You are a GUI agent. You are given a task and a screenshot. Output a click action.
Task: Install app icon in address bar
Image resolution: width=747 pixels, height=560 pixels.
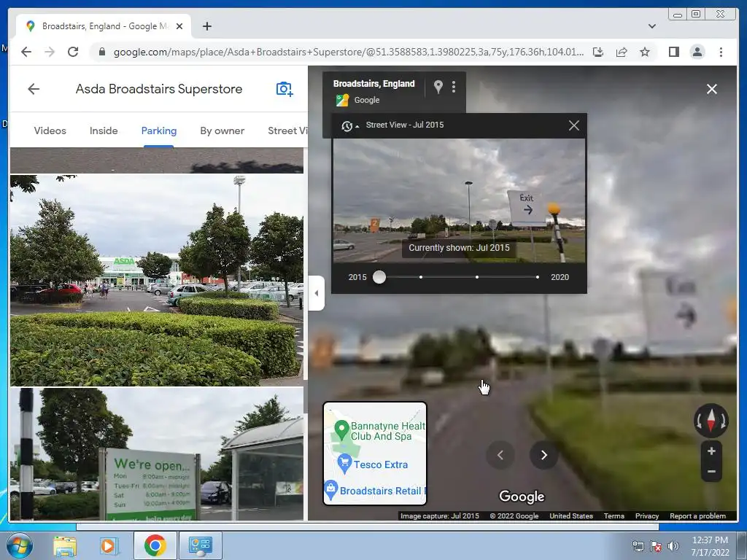click(x=598, y=52)
